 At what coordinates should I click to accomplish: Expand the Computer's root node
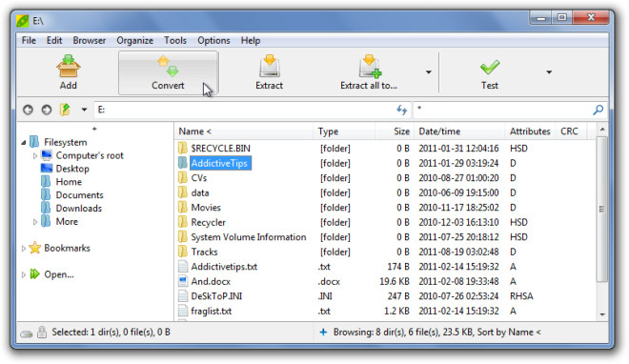(x=35, y=155)
